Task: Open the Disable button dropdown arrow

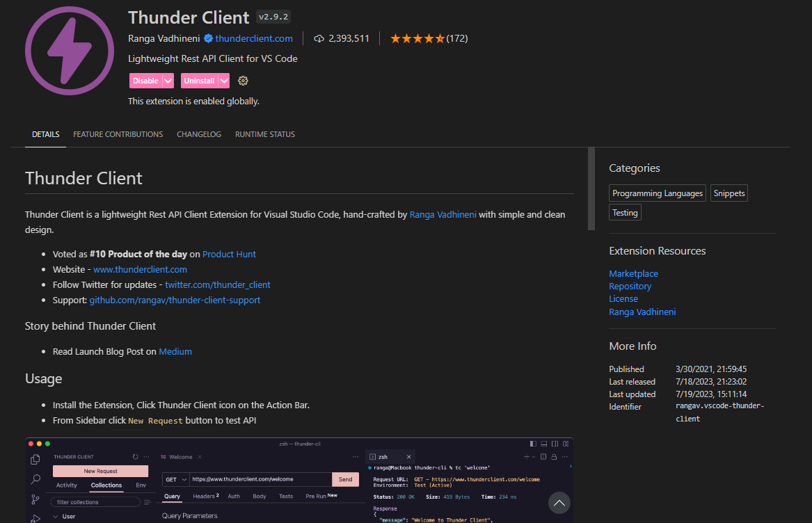Action: [x=168, y=81]
